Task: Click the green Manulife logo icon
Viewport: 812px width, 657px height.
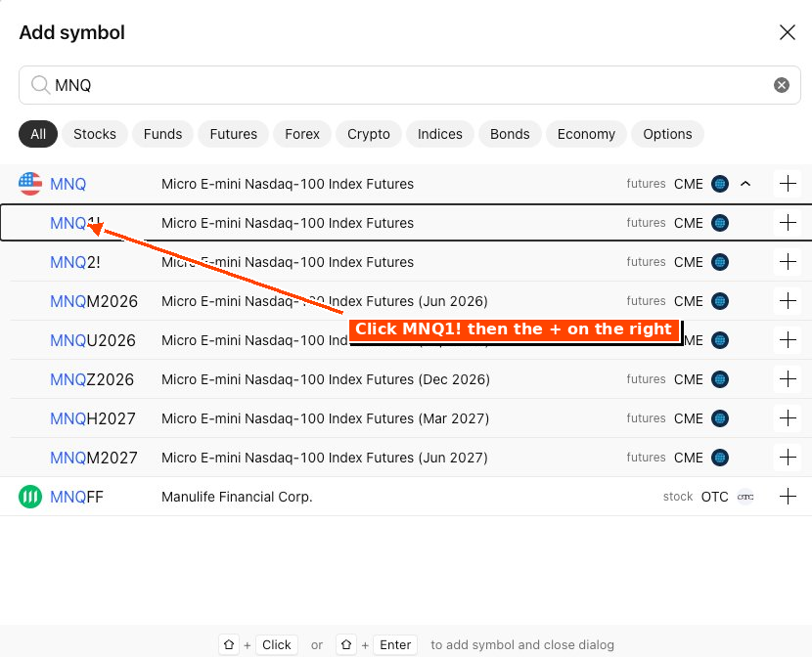Action: (30, 497)
